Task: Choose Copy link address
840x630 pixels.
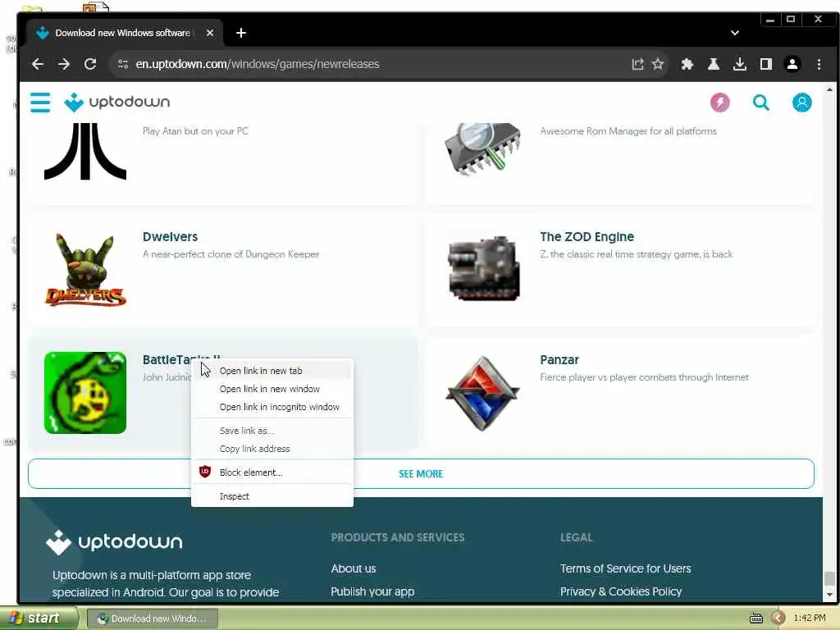Action: pos(272,449)
